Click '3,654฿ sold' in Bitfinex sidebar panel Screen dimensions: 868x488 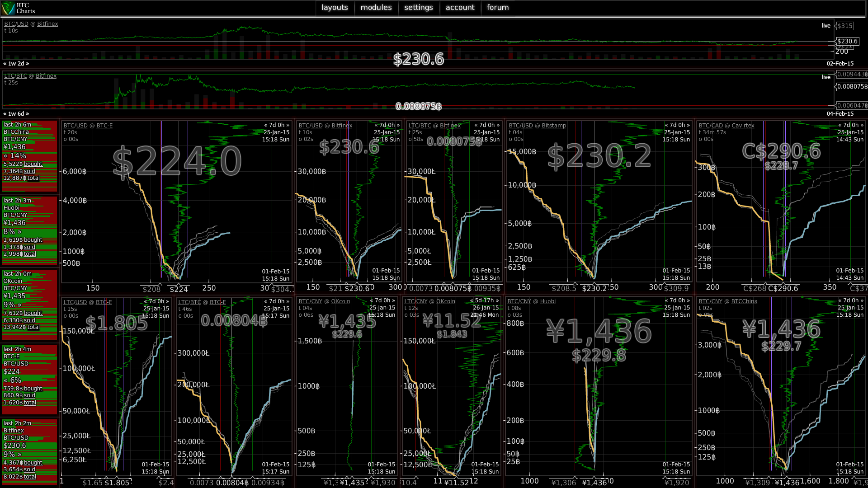[x=19, y=470]
